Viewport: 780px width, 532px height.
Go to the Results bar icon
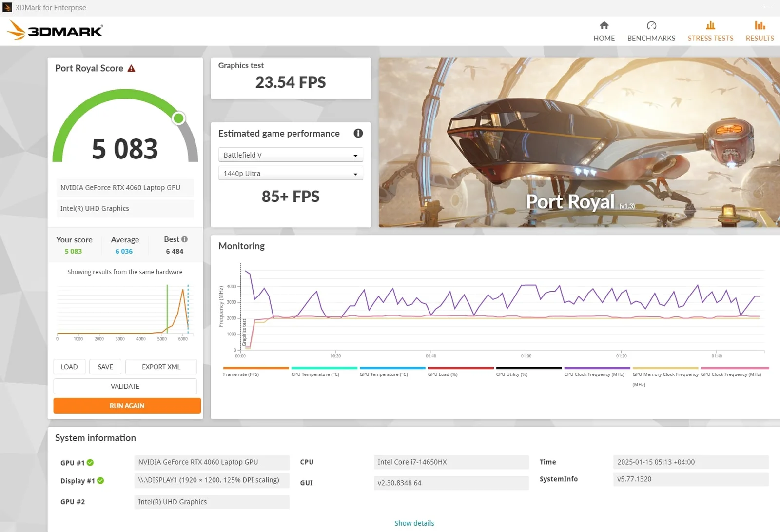click(760, 26)
